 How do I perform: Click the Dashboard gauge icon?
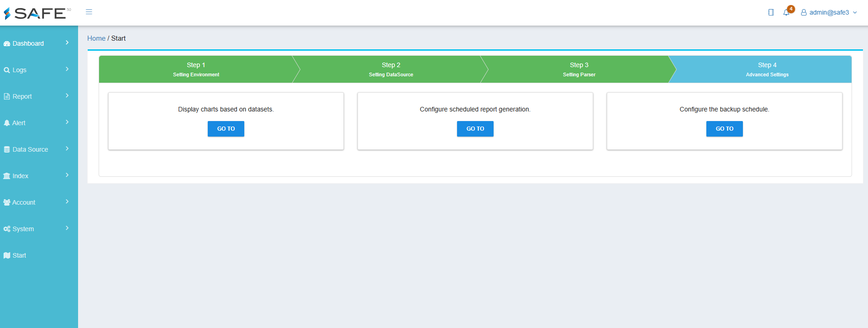coord(7,44)
